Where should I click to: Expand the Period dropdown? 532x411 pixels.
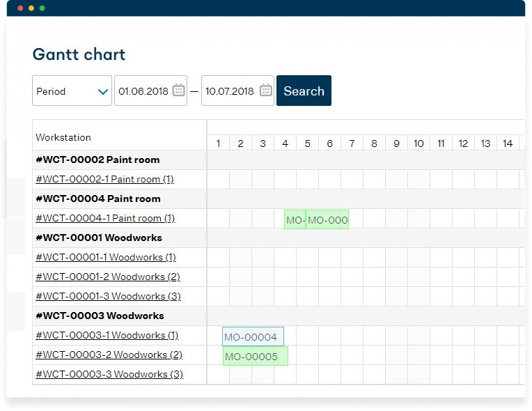click(x=72, y=91)
